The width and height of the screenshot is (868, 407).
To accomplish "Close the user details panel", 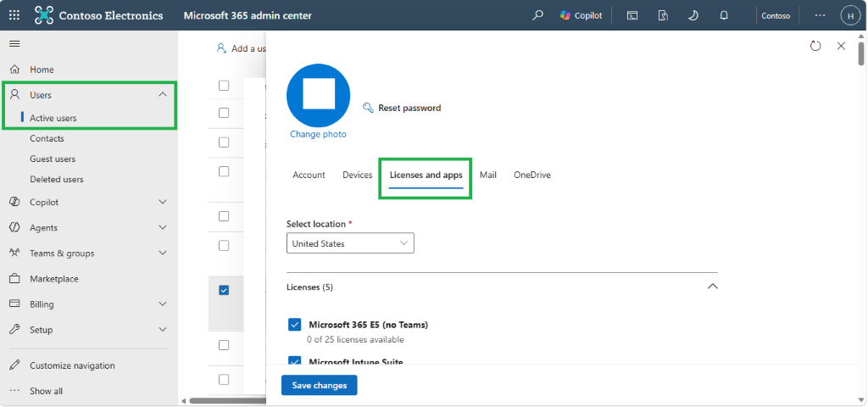I will (x=842, y=46).
